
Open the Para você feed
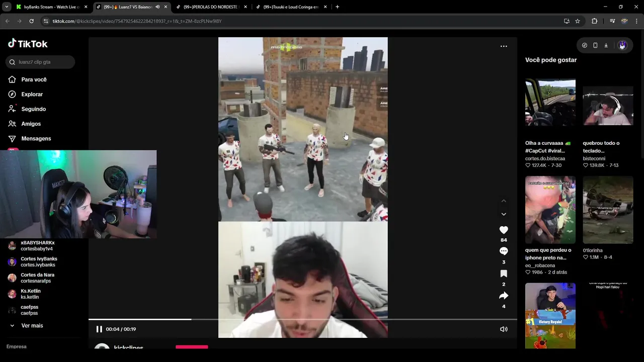point(28,79)
